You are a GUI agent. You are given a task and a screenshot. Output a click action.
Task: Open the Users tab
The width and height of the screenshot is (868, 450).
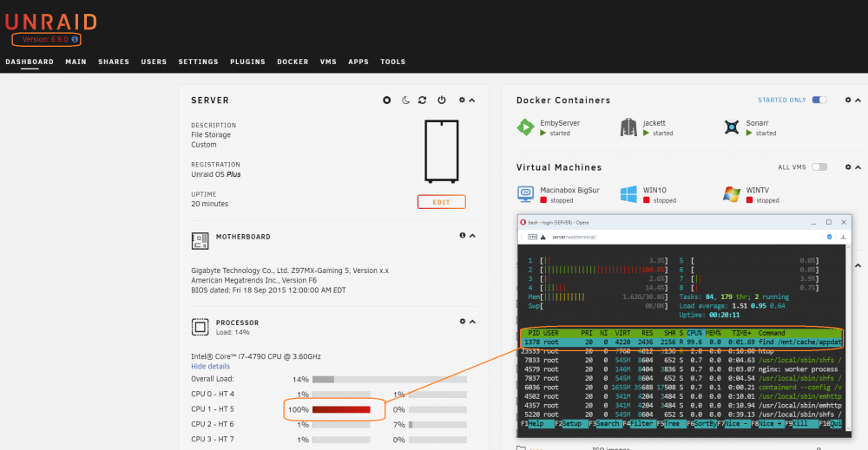pos(154,62)
